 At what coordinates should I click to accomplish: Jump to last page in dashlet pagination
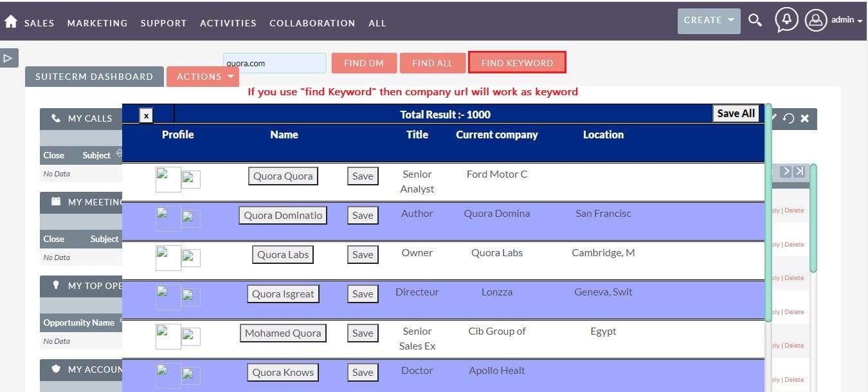[x=799, y=171]
